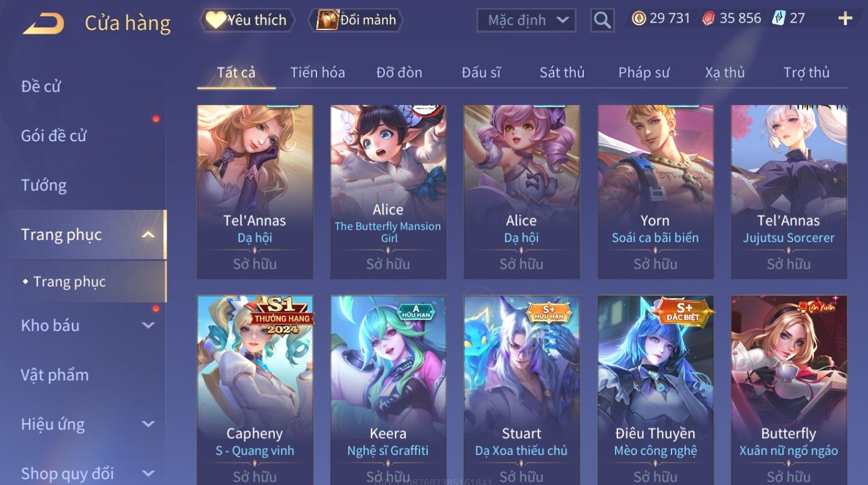
Task: Click the back arrow icon
Action: coord(43,24)
